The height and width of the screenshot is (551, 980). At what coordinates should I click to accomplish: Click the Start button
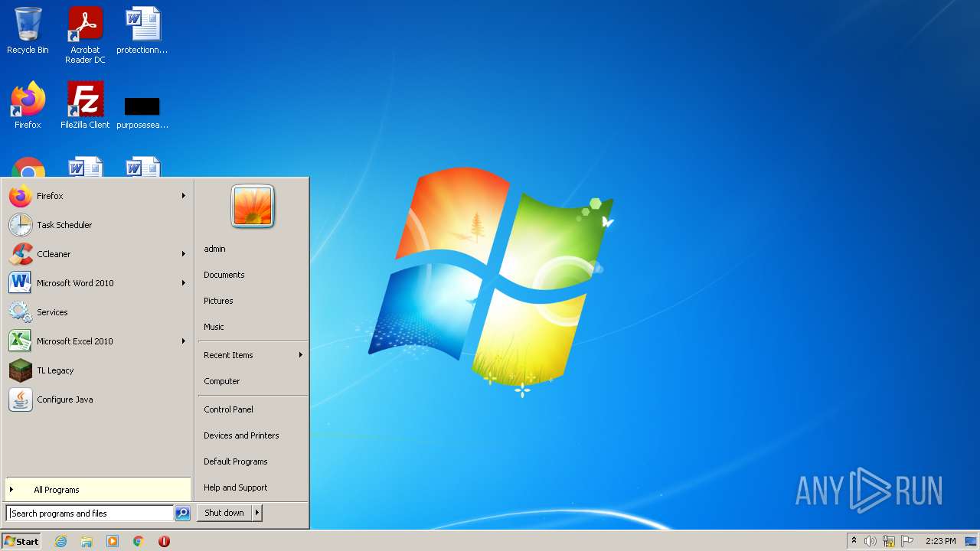pos(21,541)
